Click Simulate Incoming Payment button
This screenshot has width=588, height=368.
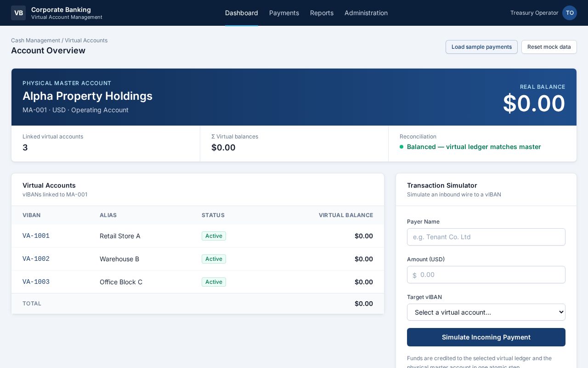pos(486,337)
